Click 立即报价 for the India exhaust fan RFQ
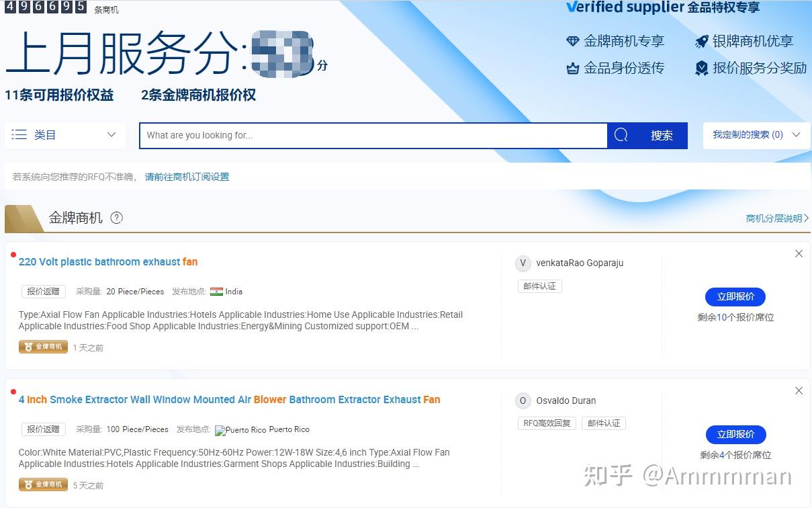The image size is (812, 508). tap(735, 296)
